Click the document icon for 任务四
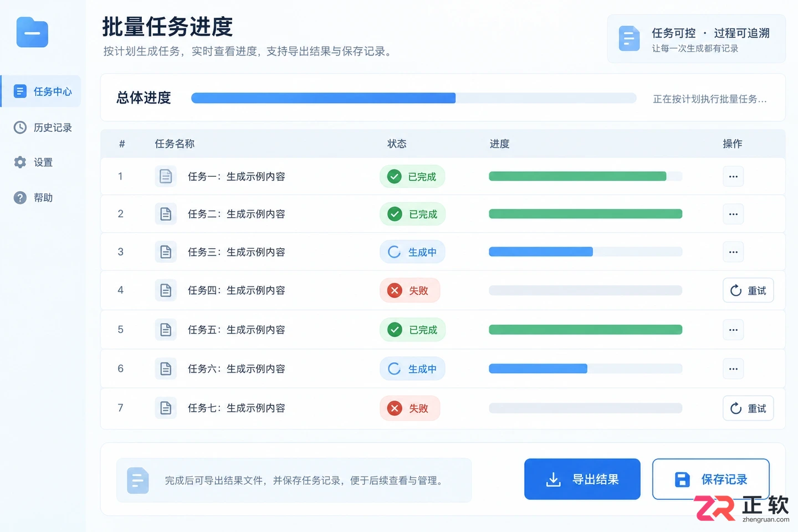798x532 pixels. (x=166, y=290)
